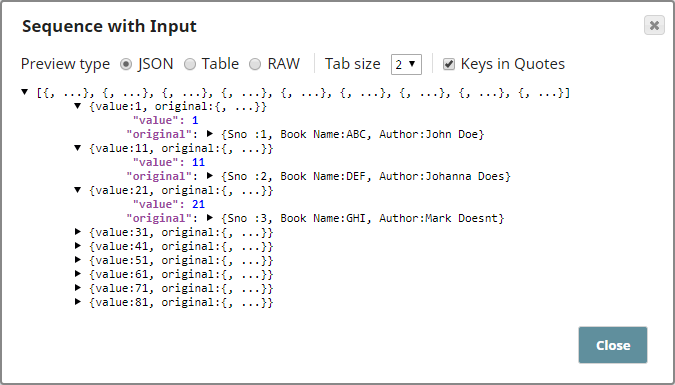Click the "original" key above value:11
Screen dimensions: 675x385
tap(159, 134)
